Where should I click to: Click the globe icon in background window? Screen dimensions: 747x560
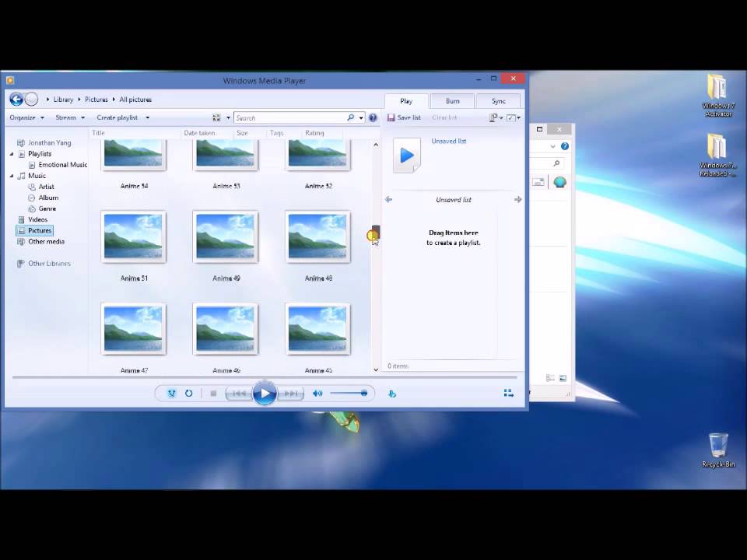click(559, 182)
